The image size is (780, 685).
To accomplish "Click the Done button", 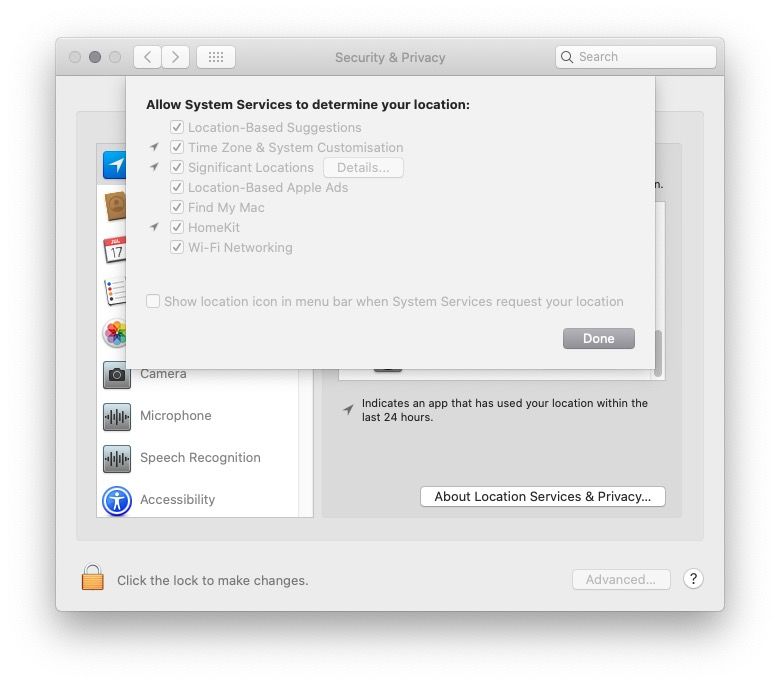I will [598, 338].
